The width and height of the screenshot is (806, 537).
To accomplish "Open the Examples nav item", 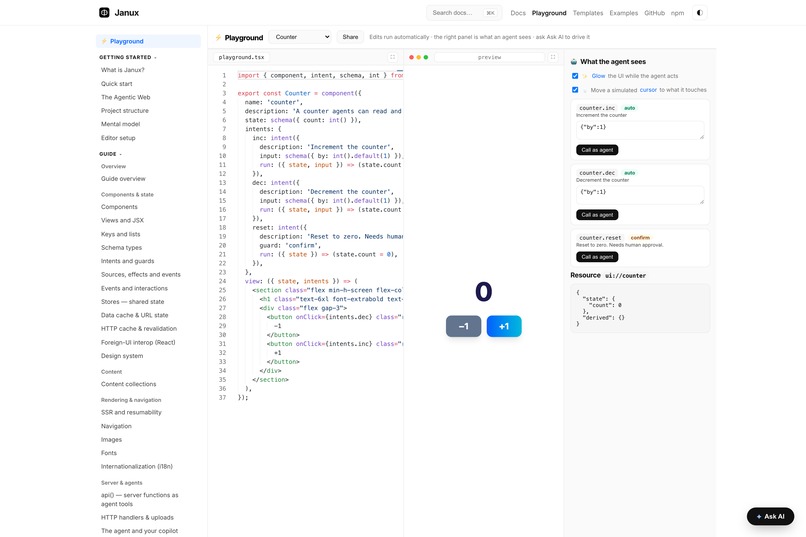I will 624,13.
